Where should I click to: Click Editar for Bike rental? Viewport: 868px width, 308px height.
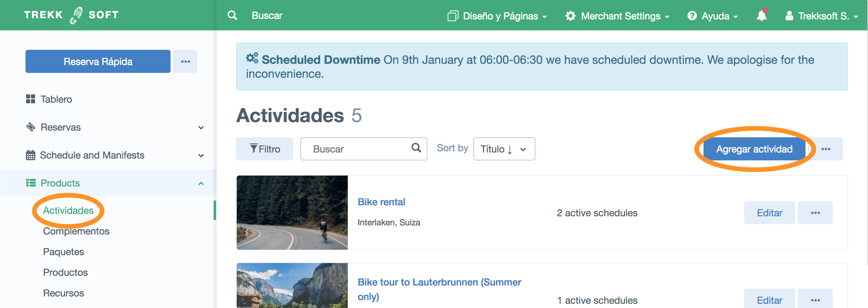click(769, 213)
